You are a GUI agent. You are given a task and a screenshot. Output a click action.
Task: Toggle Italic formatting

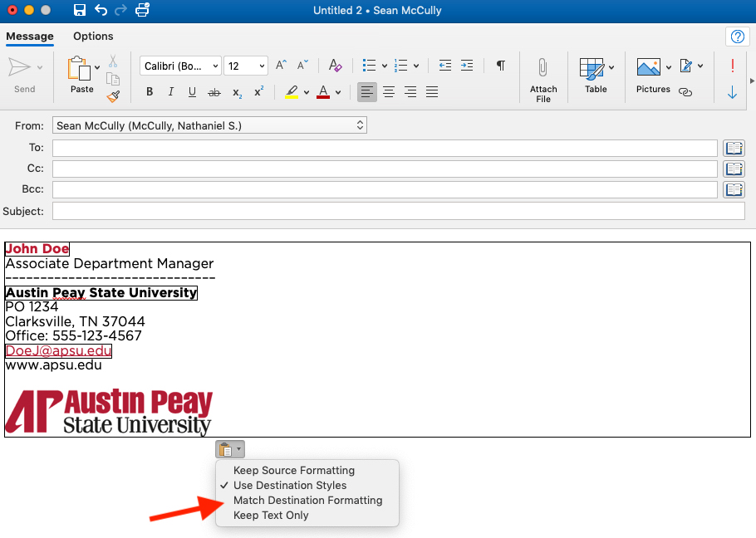[171, 92]
